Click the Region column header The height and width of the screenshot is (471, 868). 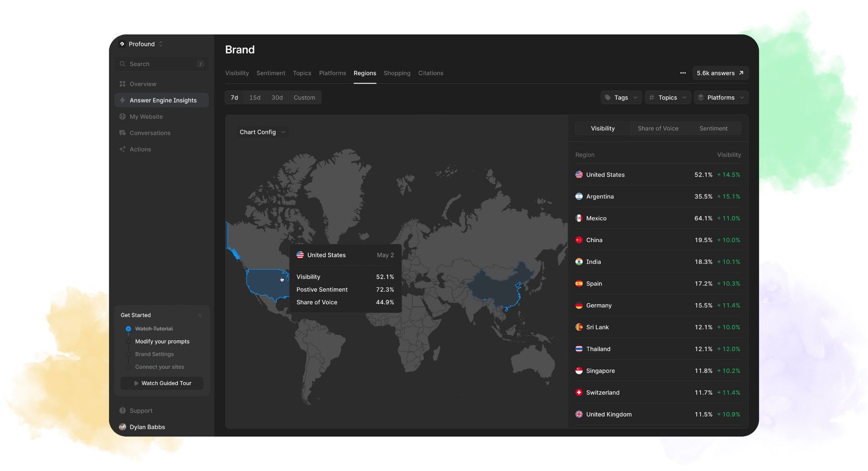pos(585,155)
